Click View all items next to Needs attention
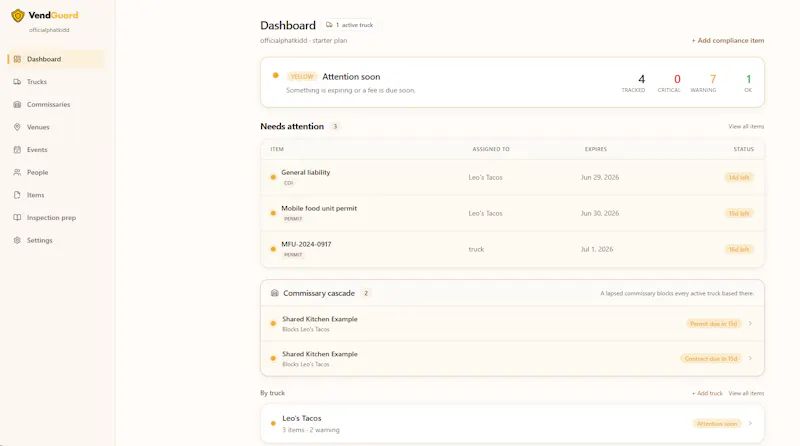This screenshot has height=446, width=800. click(x=746, y=127)
